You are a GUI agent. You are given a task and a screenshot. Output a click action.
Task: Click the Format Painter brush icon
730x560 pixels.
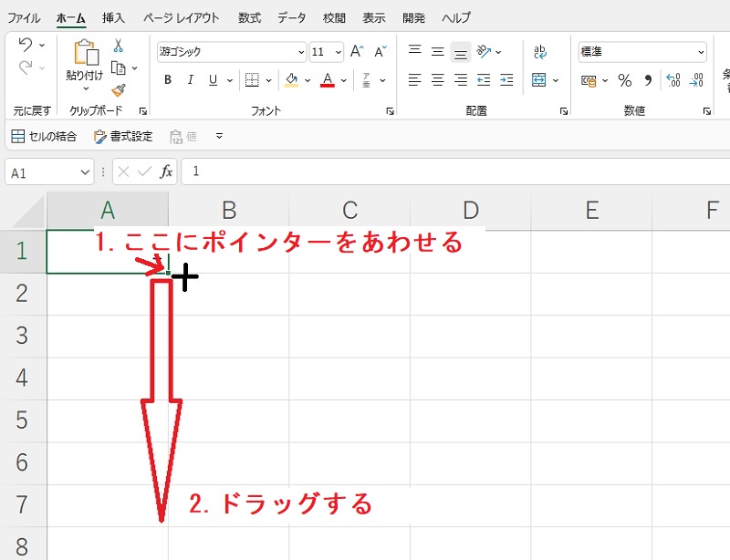click(x=118, y=89)
